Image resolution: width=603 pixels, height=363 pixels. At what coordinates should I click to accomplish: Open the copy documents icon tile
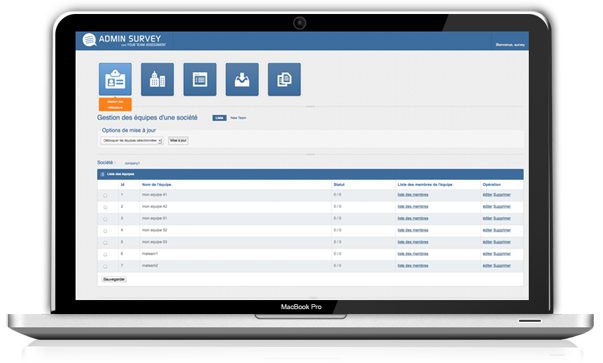[x=284, y=79]
